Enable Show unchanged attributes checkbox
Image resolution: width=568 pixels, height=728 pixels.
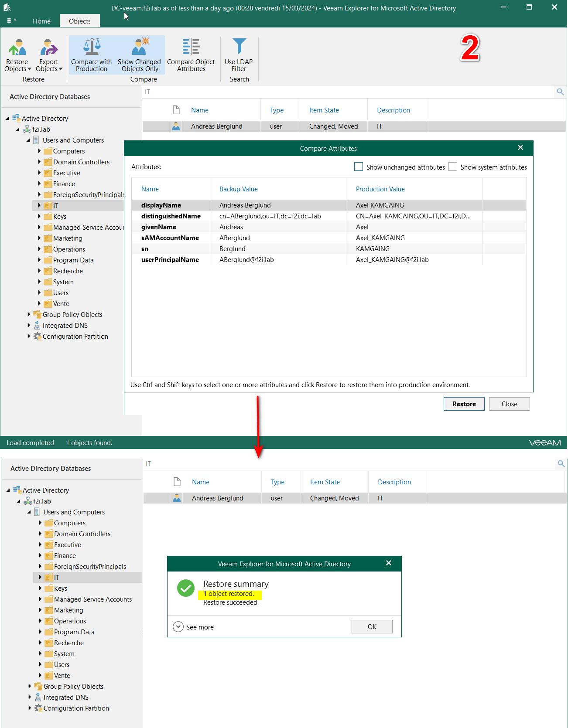pos(359,167)
